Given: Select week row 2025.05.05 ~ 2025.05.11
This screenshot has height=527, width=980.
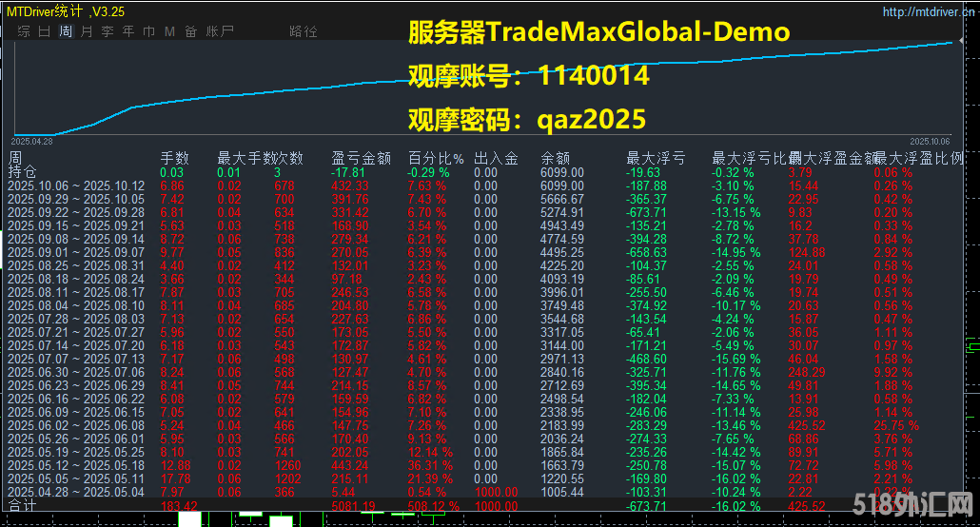Looking at the screenshot, I should (76, 478).
